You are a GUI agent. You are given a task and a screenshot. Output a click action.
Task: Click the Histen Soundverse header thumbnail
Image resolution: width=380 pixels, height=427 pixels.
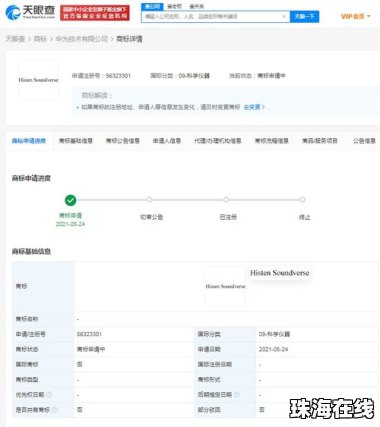[x=38, y=80]
